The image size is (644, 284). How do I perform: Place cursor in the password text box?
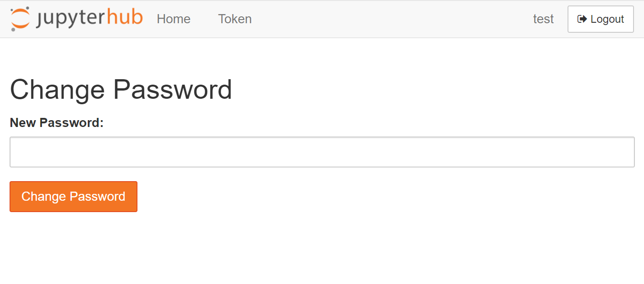click(x=322, y=152)
